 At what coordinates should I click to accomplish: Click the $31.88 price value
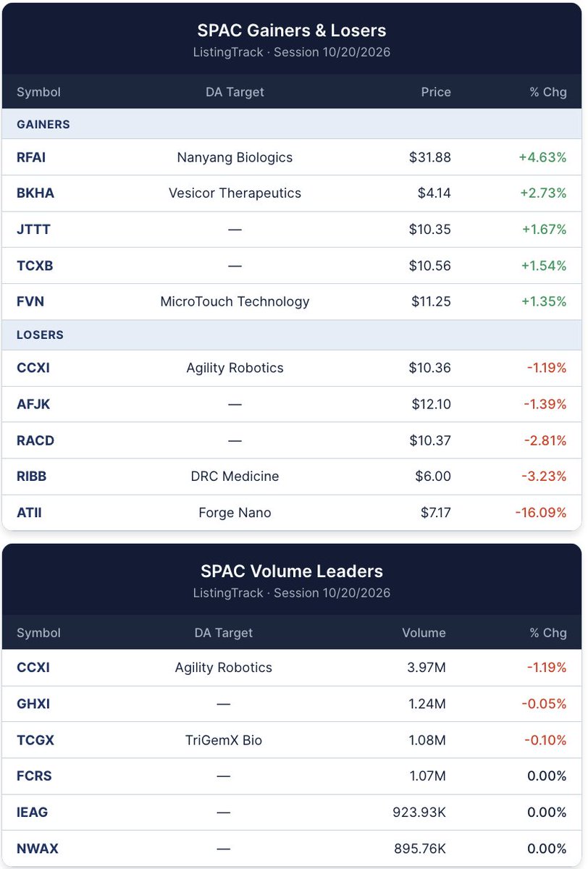pos(430,157)
